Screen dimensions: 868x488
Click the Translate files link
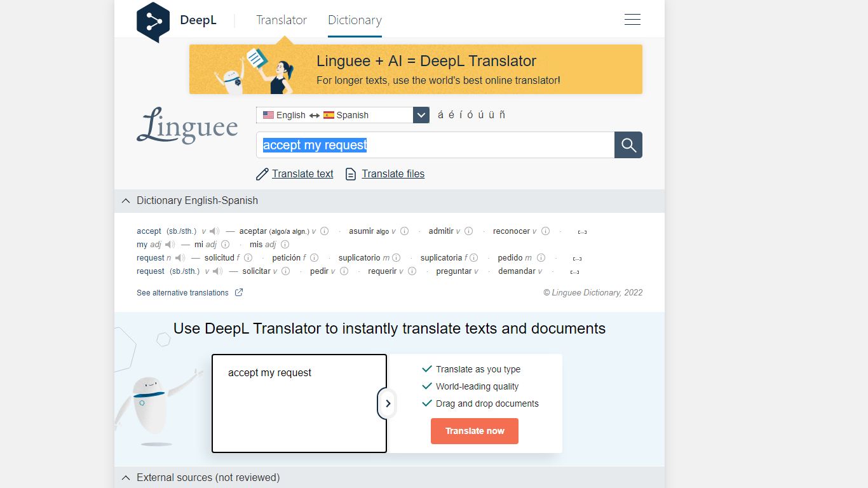click(x=393, y=174)
